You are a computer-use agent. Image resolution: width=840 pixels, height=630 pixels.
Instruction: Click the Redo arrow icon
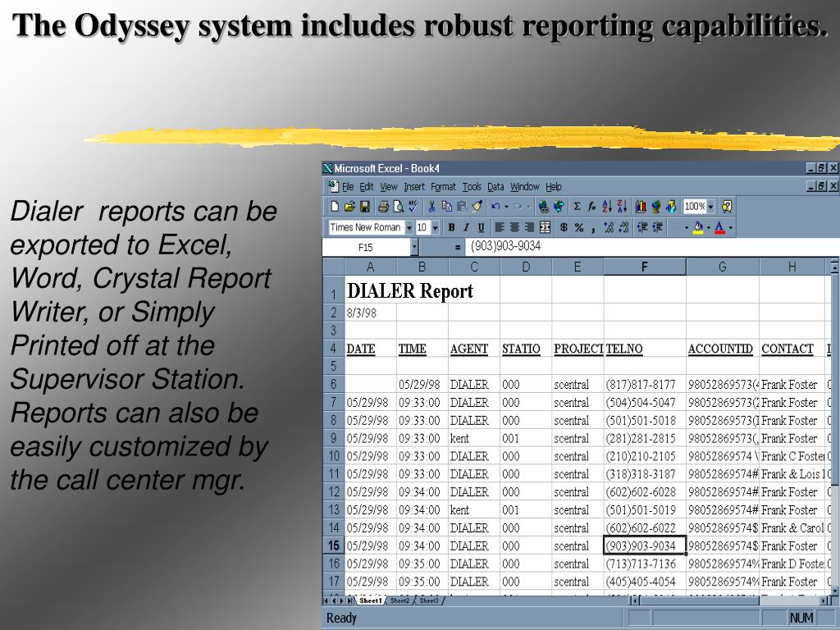518,206
